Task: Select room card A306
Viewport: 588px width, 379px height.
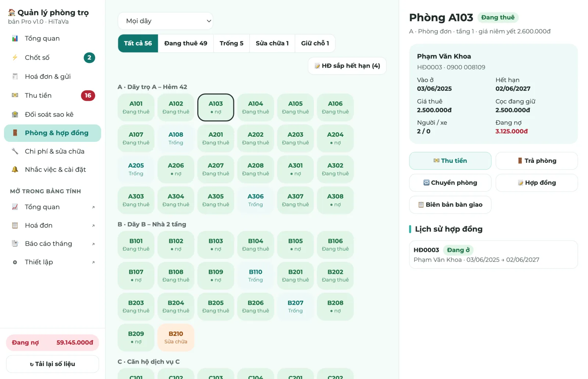Action: [x=255, y=200]
